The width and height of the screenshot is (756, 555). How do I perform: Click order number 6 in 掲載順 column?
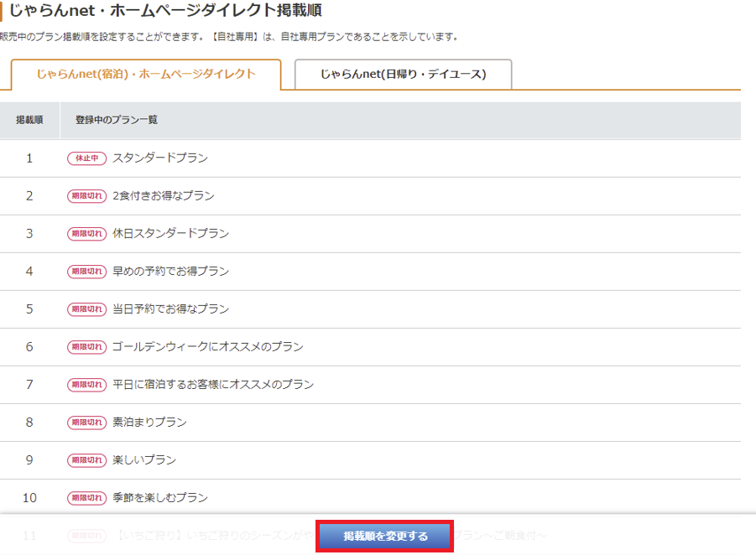point(29,347)
